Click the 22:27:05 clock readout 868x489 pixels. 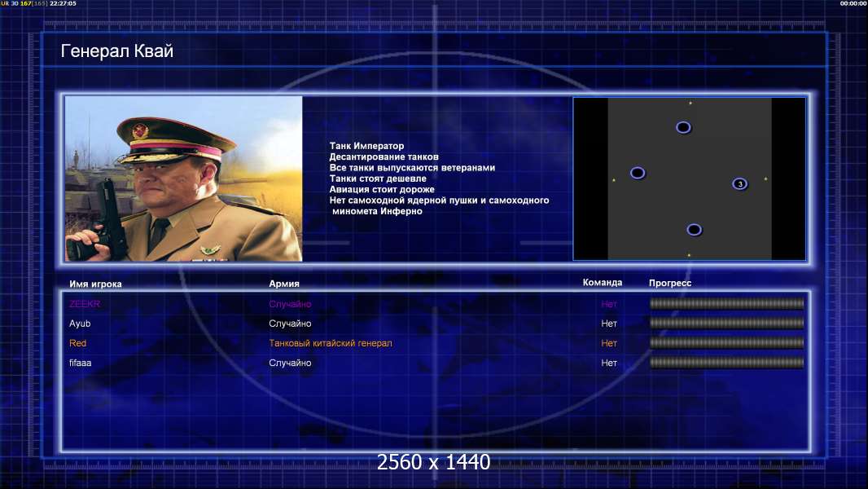pos(64,3)
